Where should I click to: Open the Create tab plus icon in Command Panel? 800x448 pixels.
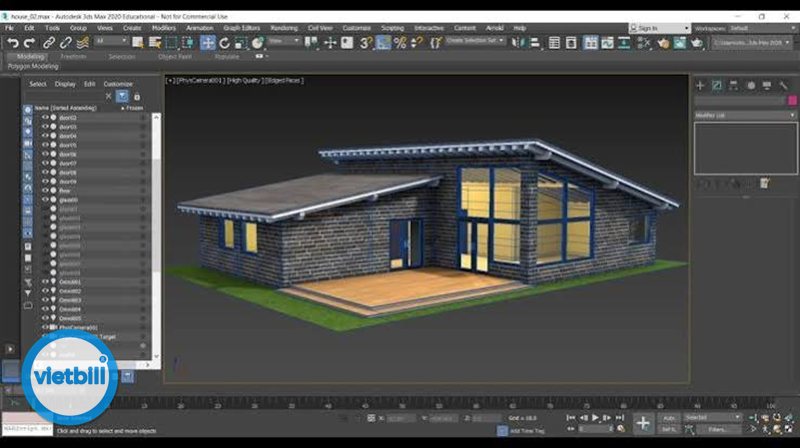coord(700,86)
